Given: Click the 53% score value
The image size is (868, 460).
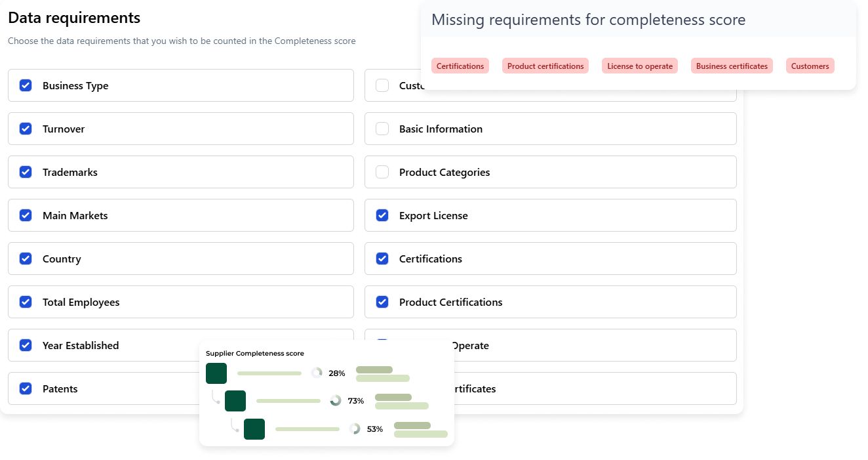Looking at the screenshot, I should point(375,429).
